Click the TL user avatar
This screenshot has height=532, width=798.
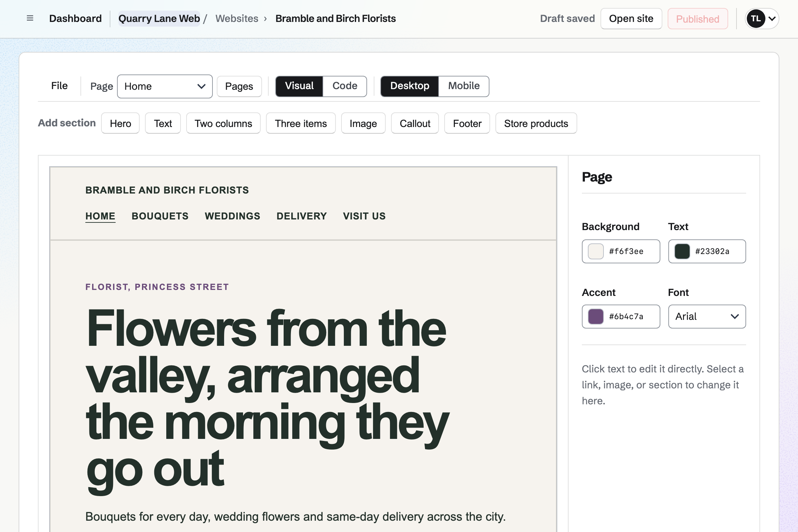(x=755, y=18)
